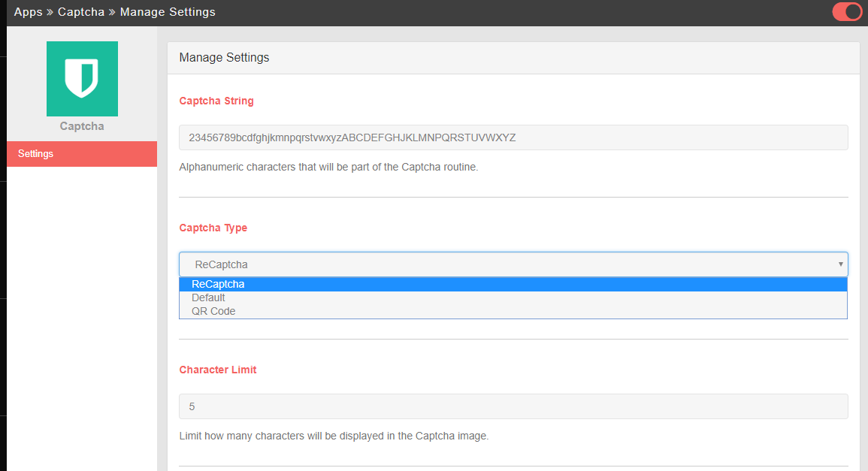Click the Captcha name under the logo

82,126
